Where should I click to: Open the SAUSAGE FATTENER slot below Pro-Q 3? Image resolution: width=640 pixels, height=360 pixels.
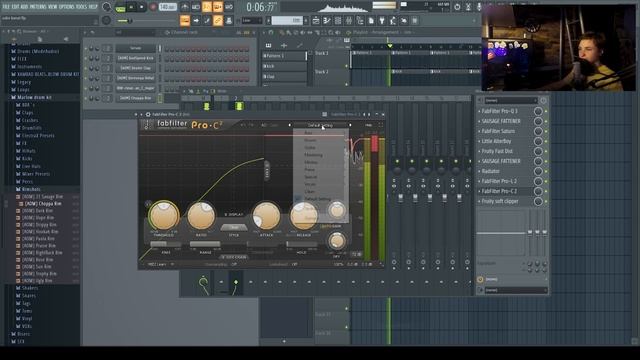coord(501,121)
